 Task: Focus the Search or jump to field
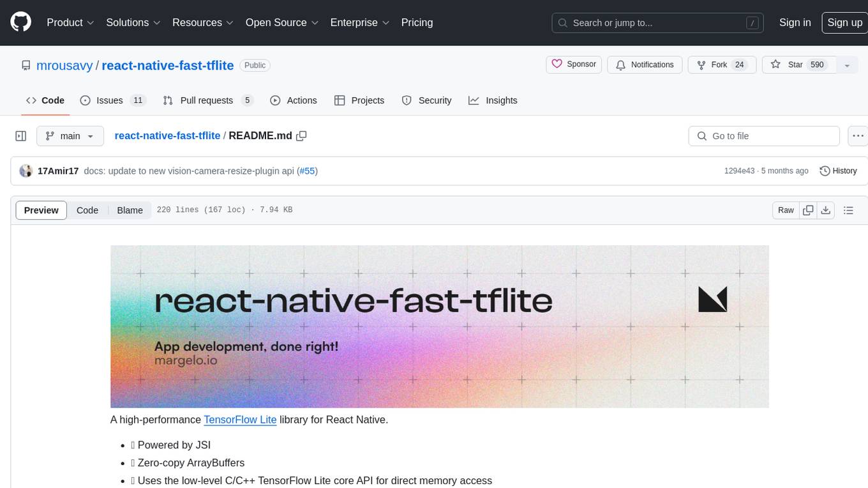[x=657, y=22]
